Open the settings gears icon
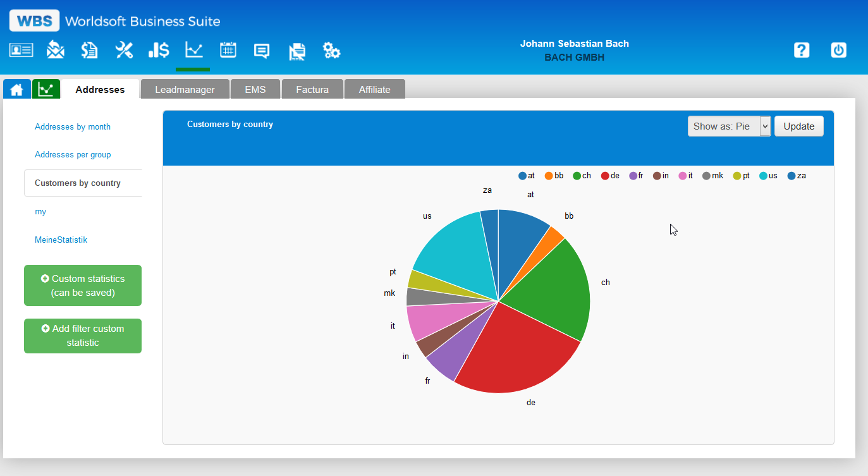Viewport: 868px width, 476px height. 332,51
